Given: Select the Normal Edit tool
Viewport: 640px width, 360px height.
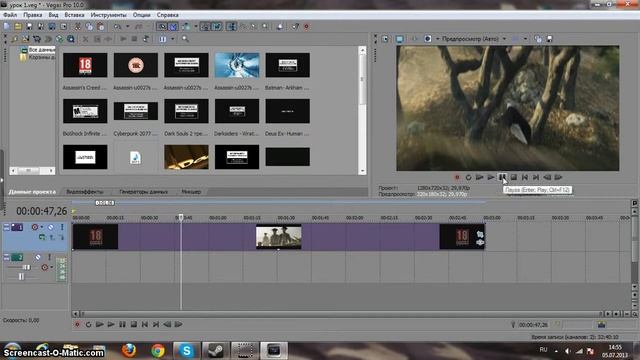Looking at the screenshot, I should pyautogui.click(x=231, y=27).
